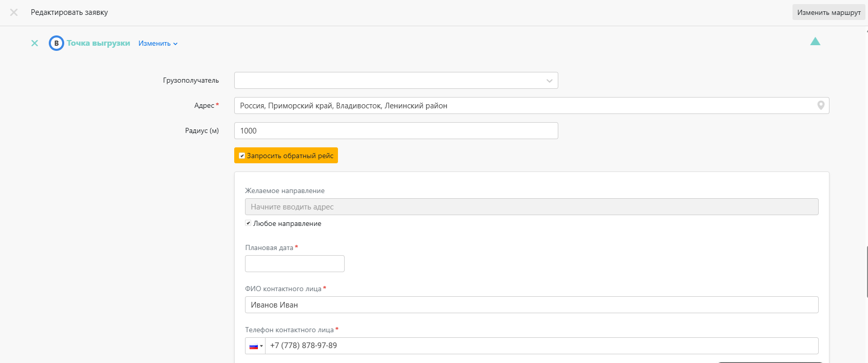Open the "Изменить" dropdown menu
This screenshot has height=363, width=868.
[158, 44]
